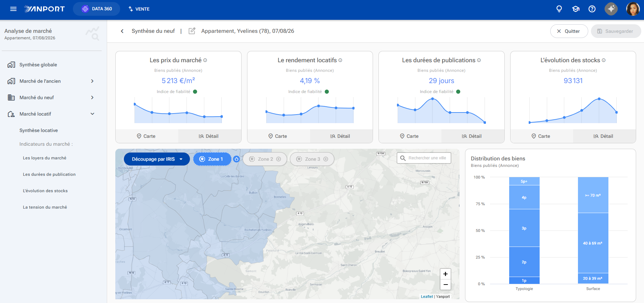Enable Zone 3 on the map
The image size is (644, 303).
(x=312, y=159)
